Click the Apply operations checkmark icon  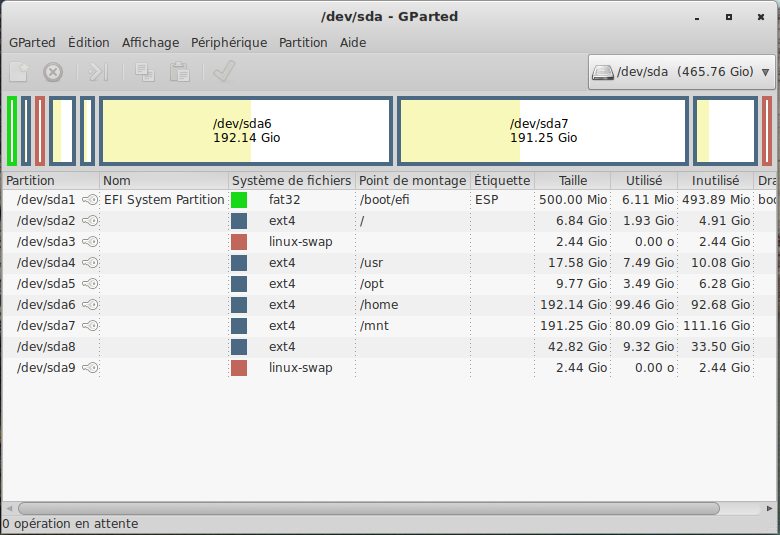[224, 72]
